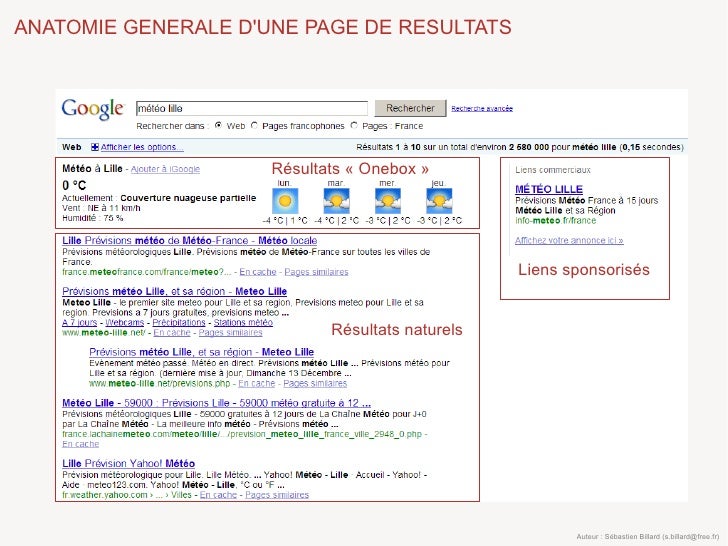Click the plus icon beside Afficher les options

95,147
